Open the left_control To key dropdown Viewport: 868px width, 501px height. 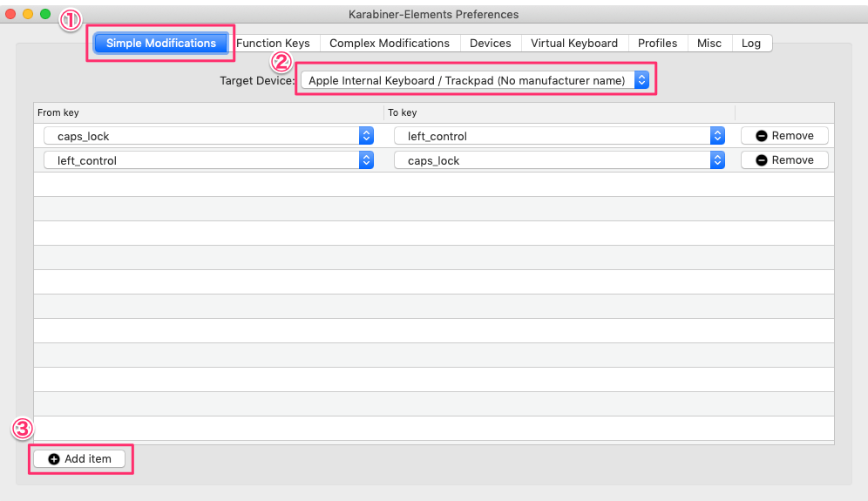559,136
